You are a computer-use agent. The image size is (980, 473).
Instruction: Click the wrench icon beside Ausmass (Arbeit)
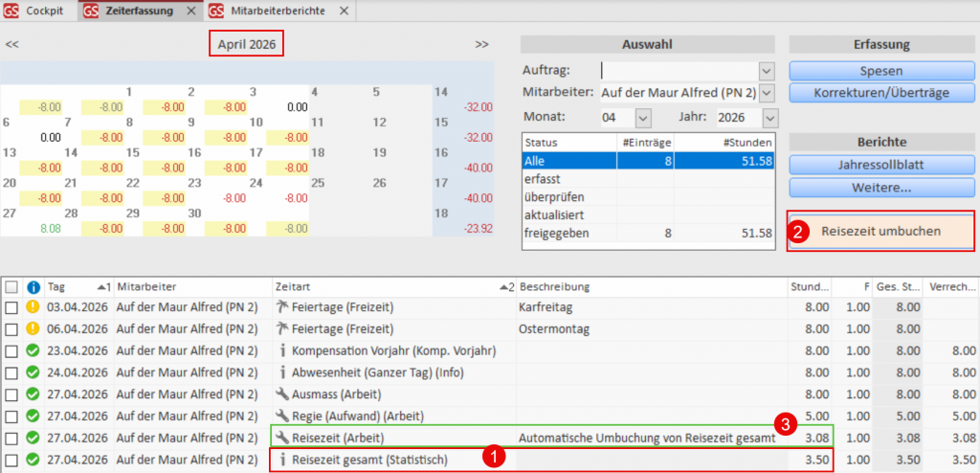(x=281, y=394)
